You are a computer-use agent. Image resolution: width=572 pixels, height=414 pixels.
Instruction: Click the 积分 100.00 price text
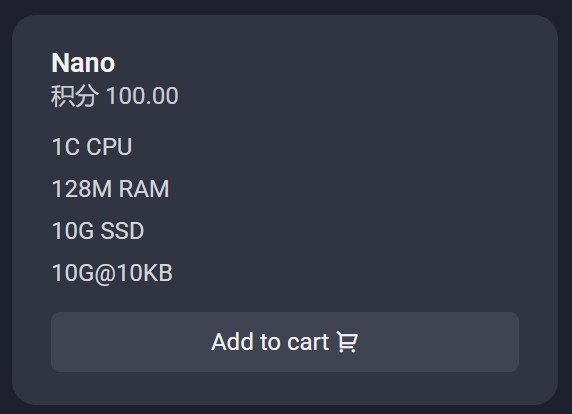[115, 96]
